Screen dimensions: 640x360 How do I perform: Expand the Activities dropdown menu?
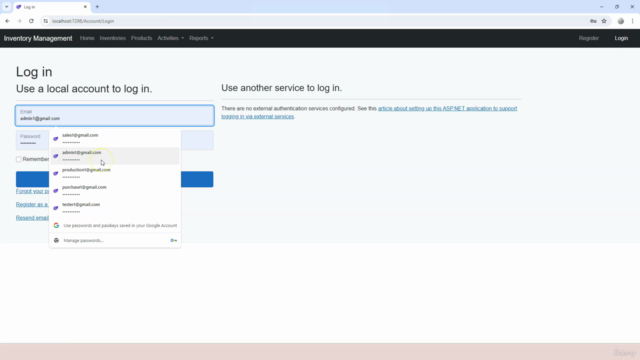pos(171,38)
